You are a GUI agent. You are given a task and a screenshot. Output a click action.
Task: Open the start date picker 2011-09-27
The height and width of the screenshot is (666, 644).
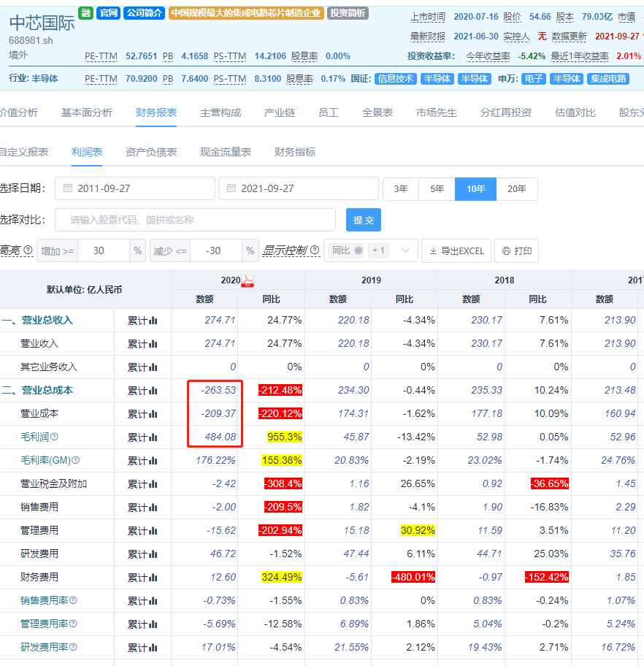[x=135, y=188]
